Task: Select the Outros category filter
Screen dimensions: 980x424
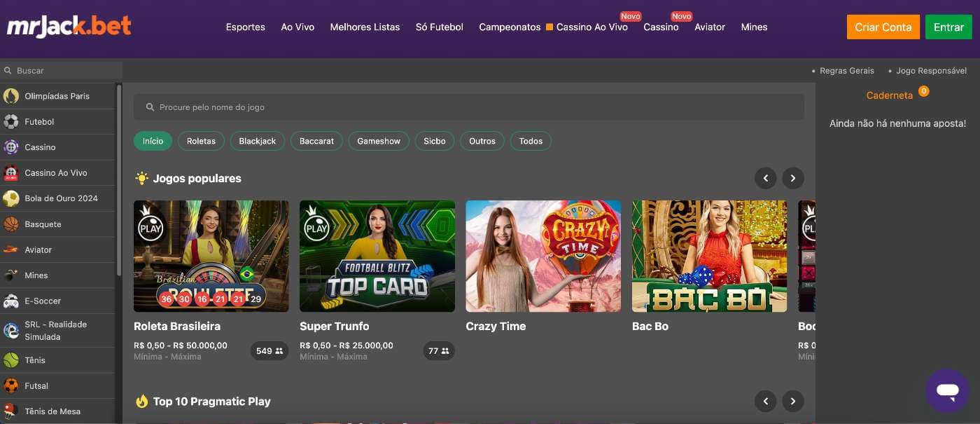Action: click(x=482, y=141)
